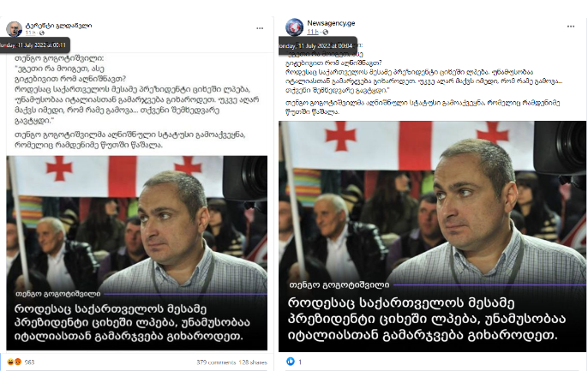Viewport: 588px width, 371px height.
Task: Open the Newsagency.ge post's photo
Action: 432,236
